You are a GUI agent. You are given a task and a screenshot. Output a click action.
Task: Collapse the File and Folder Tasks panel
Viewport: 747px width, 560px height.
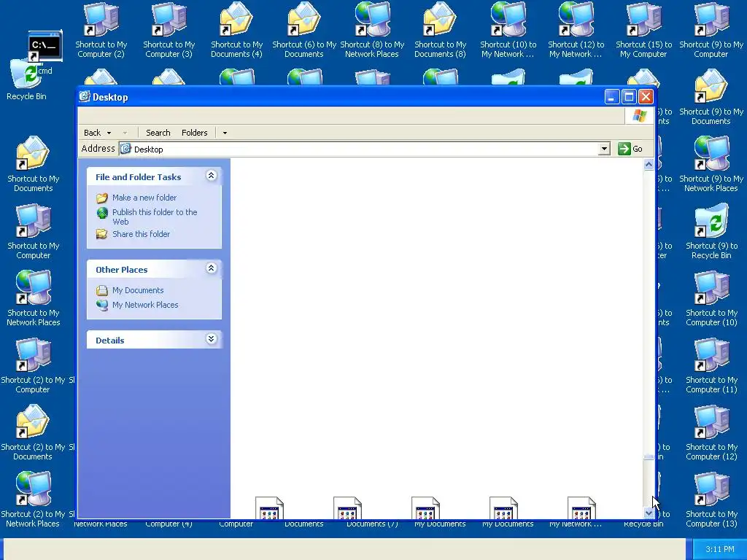(x=211, y=176)
